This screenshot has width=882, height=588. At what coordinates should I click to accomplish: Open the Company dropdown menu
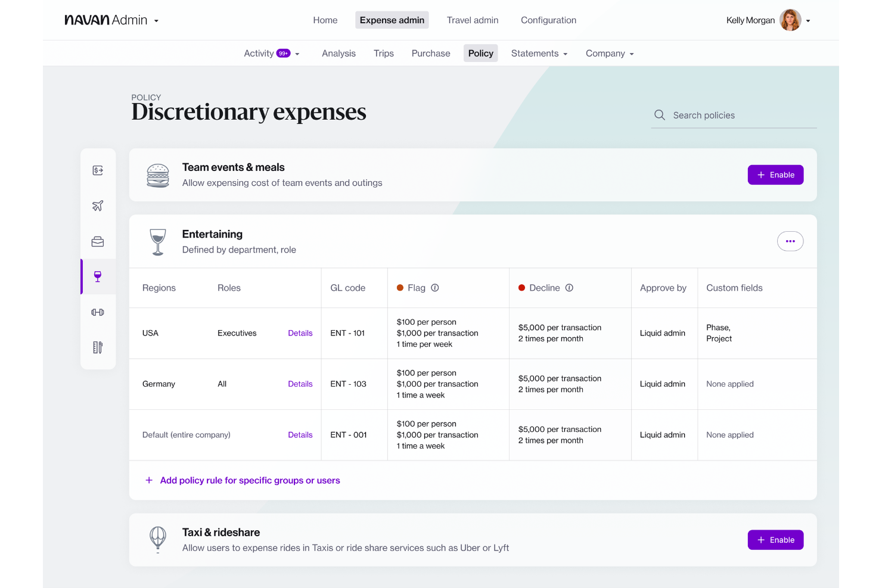click(x=609, y=53)
